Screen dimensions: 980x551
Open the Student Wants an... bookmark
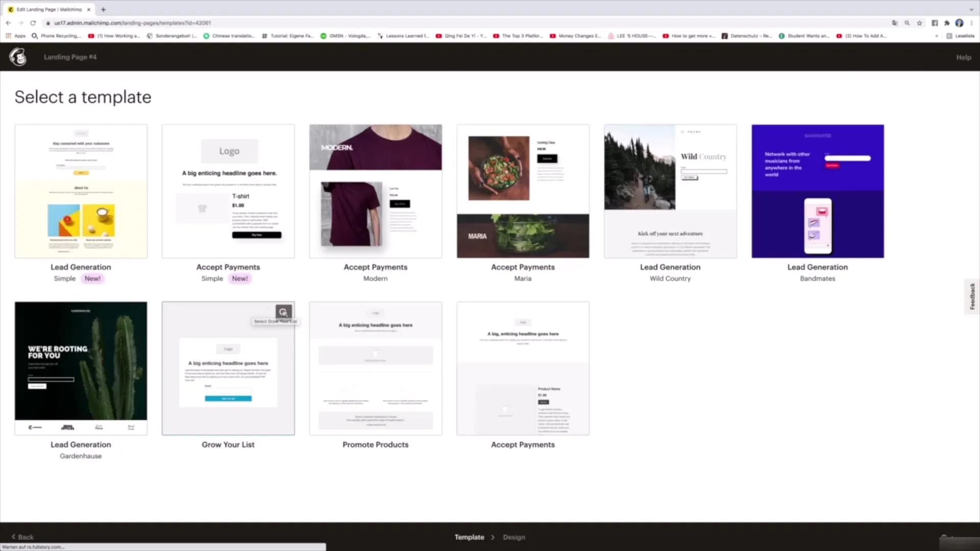[x=804, y=36]
